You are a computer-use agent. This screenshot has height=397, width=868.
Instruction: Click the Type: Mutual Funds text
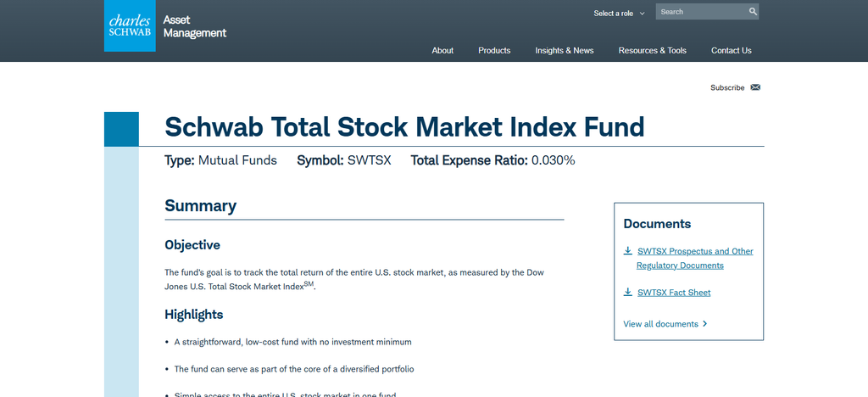click(x=221, y=160)
